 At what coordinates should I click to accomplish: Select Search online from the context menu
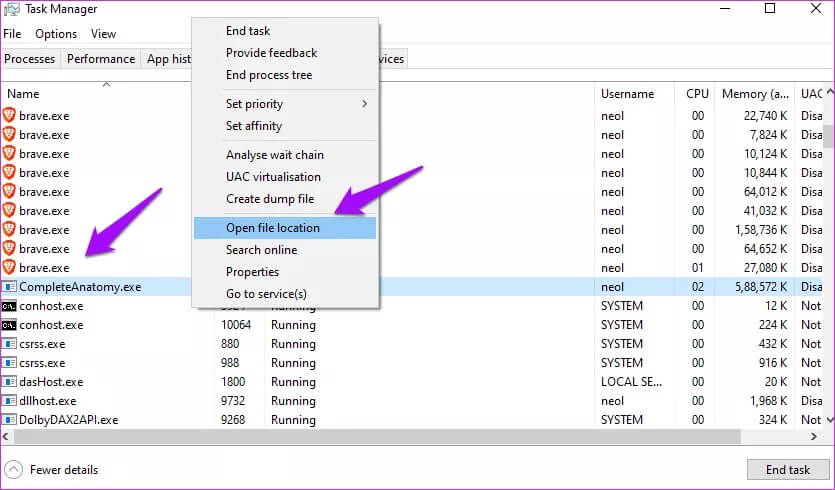261,250
